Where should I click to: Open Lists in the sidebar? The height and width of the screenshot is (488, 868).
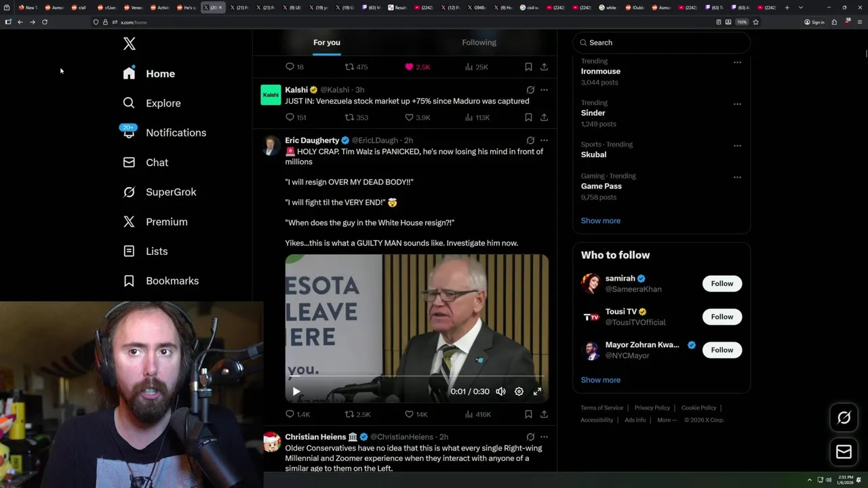click(145, 251)
